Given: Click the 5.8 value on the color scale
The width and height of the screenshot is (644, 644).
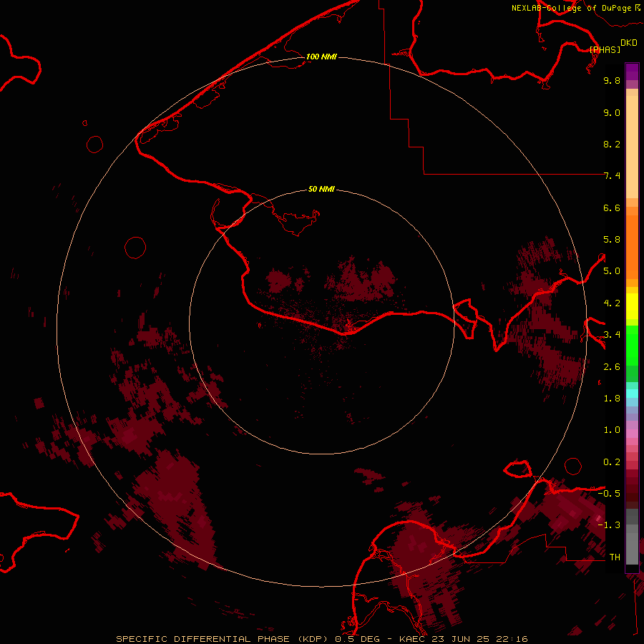Looking at the screenshot, I should click(612, 240).
